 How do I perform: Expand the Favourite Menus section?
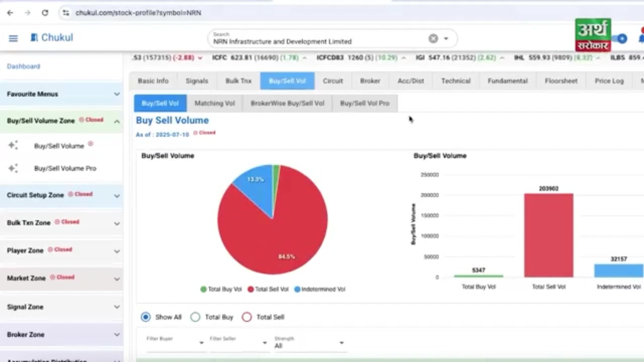pyautogui.click(x=61, y=94)
